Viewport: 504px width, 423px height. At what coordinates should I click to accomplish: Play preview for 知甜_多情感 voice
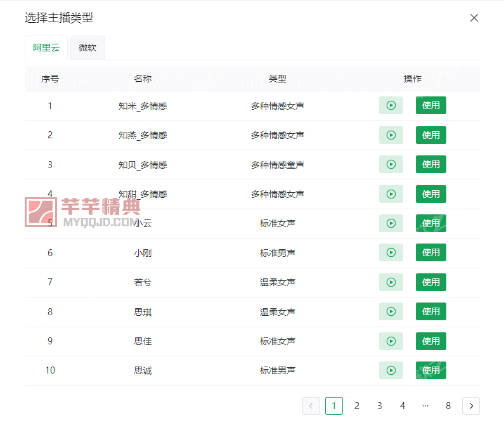click(x=391, y=194)
